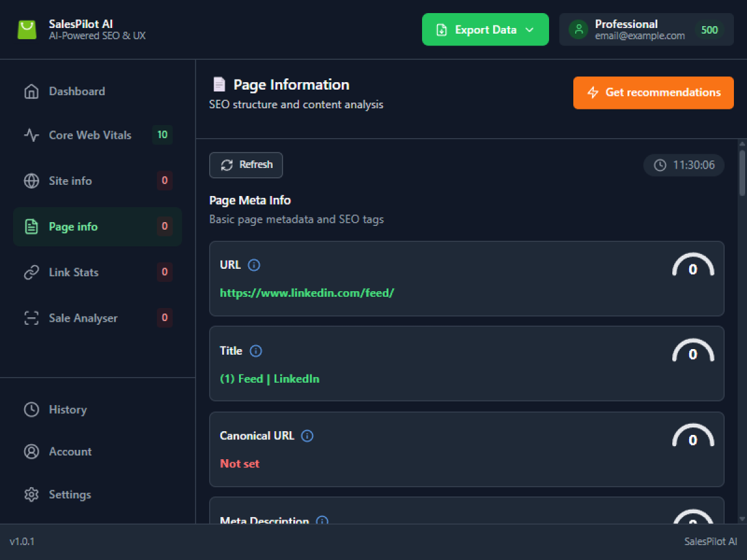This screenshot has height=560, width=747.
Task: Click the Meta Description info icon
Action: click(x=322, y=520)
